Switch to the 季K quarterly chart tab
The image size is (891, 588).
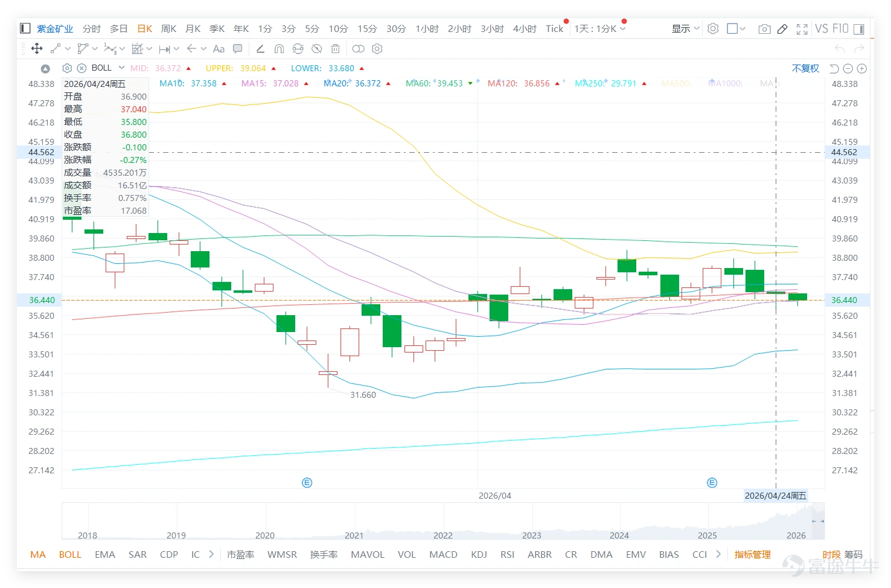(x=217, y=28)
